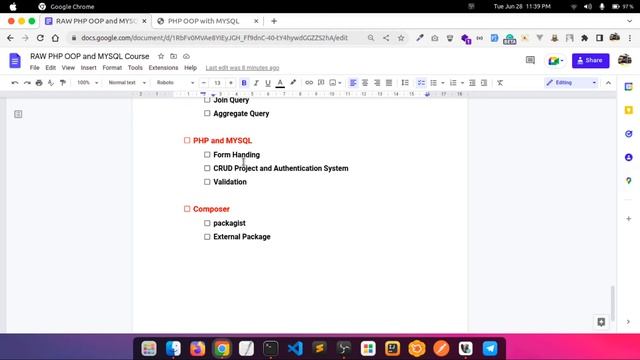The height and width of the screenshot is (360, 640).
Task: Decrease the indent level
Action: click(472, 83)
